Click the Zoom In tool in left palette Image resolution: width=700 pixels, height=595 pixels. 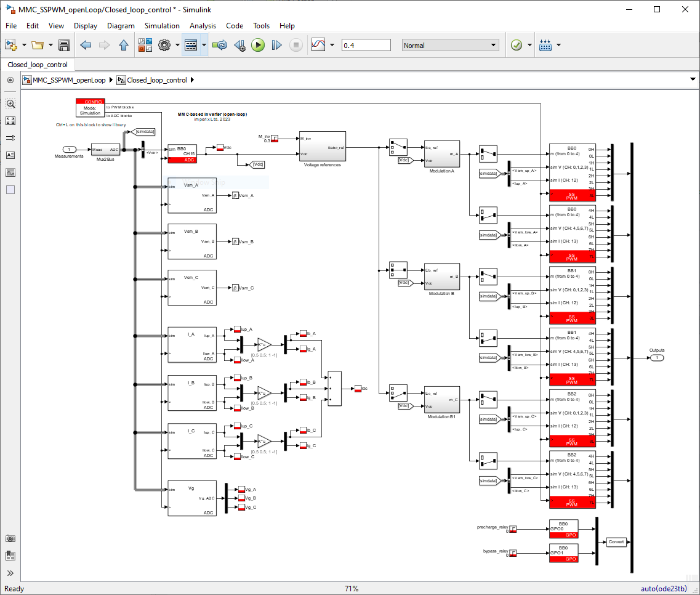click(x=10, y=104)
